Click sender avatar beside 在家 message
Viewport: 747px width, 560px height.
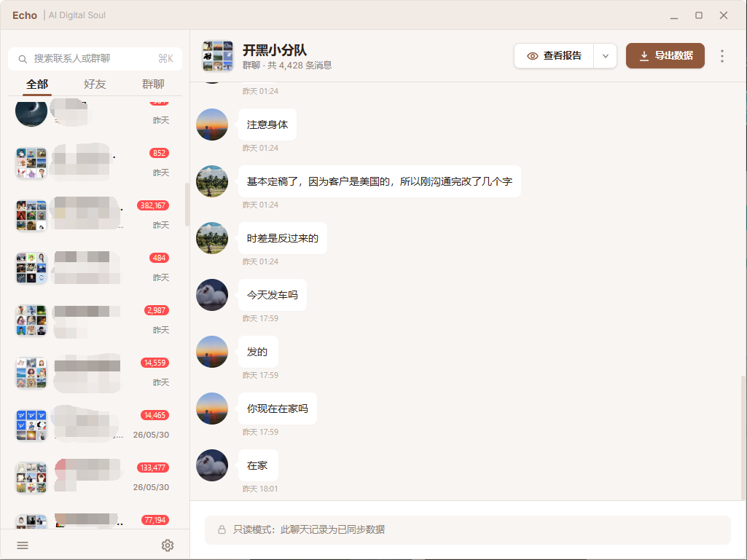click(212, 465)
